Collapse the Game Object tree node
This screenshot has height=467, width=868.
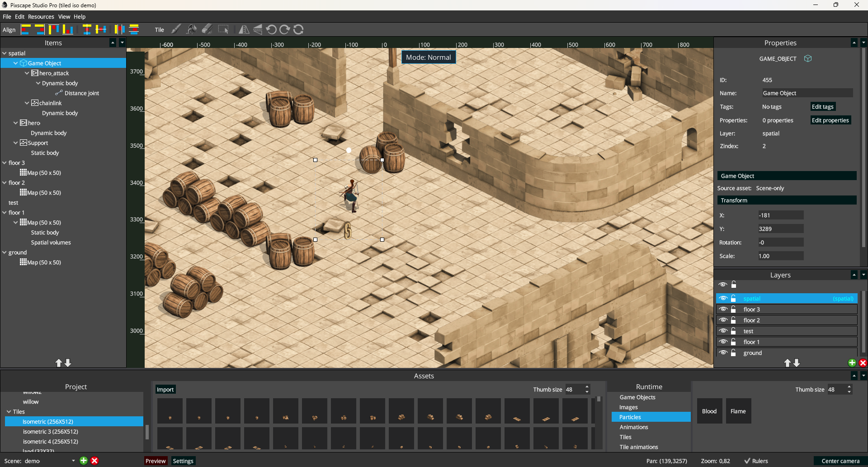(16, 63)
